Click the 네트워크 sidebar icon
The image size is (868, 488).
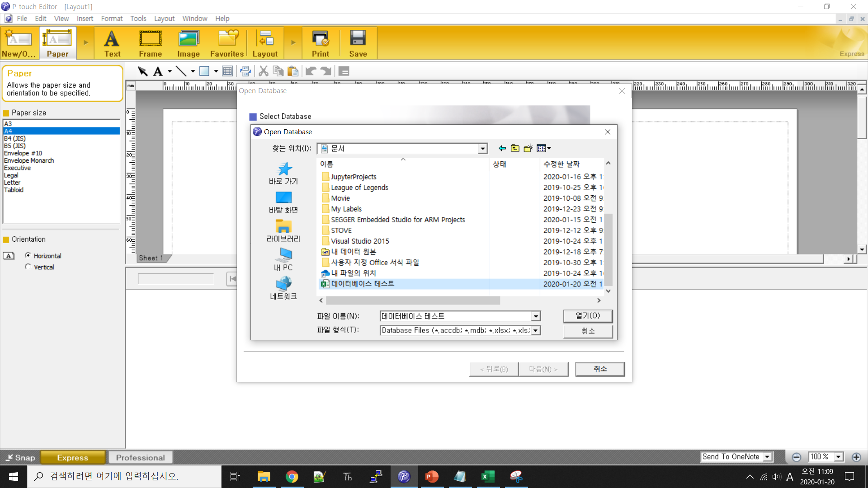point(283,288)
